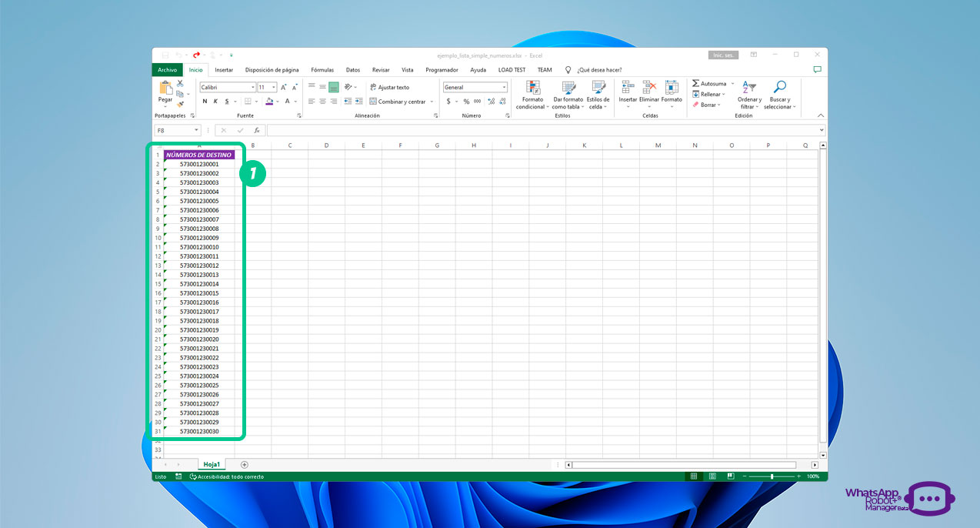The width and height of the screenshot is (980, 528).
Task: Open Formato condicional
Action: click(532, 95)
